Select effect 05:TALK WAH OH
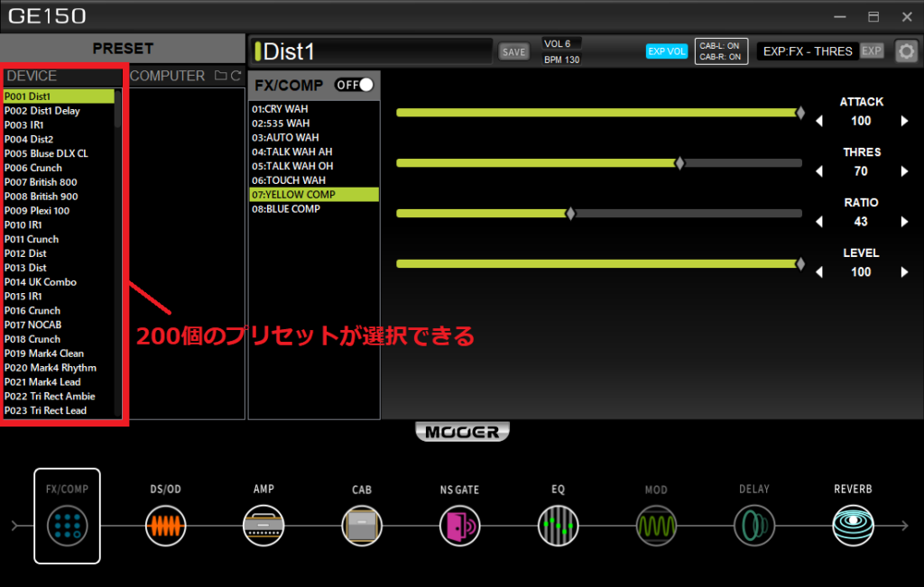The image size is (924, 587). coord(314,166)
